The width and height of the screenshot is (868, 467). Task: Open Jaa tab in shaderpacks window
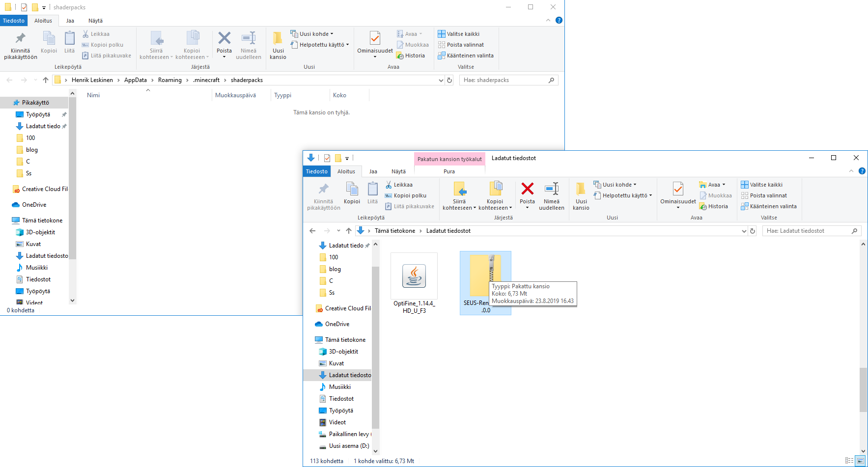[x=70, y=21]
